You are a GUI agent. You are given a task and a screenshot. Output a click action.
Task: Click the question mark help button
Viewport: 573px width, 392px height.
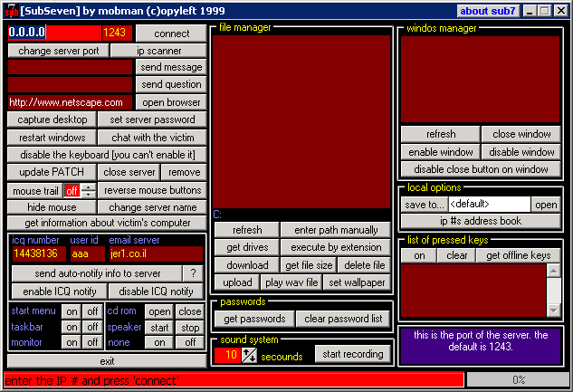point(192,273)
